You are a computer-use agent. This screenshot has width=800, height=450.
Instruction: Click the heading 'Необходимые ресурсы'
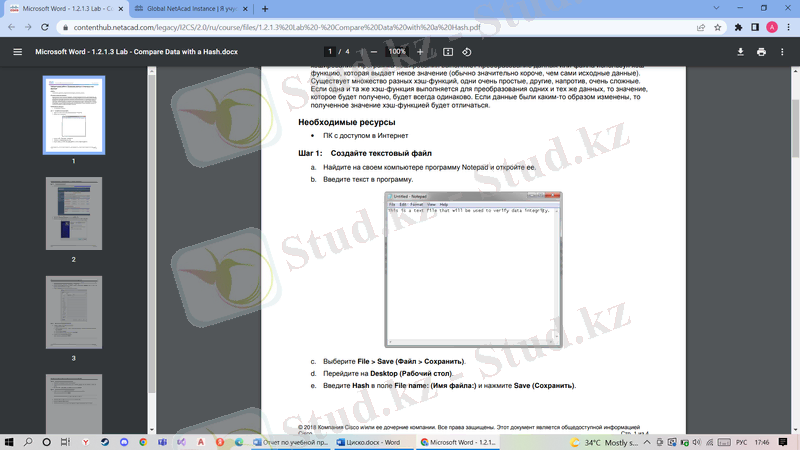(x=347, y=122)
